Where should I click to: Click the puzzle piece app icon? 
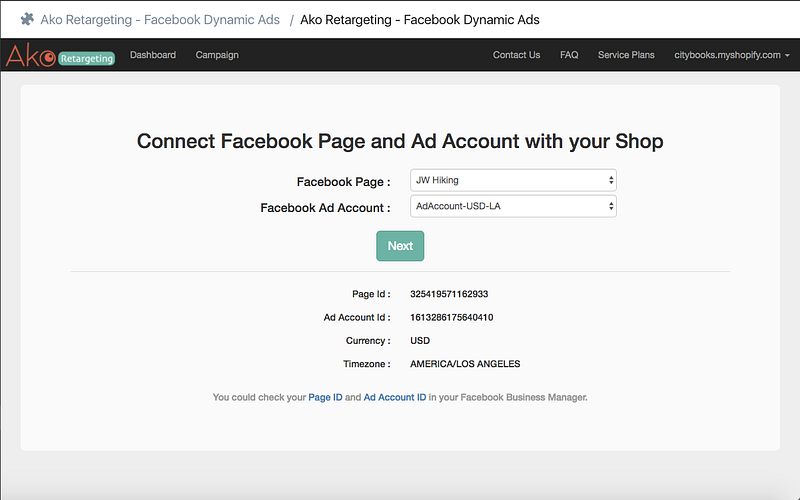[27, 19]
